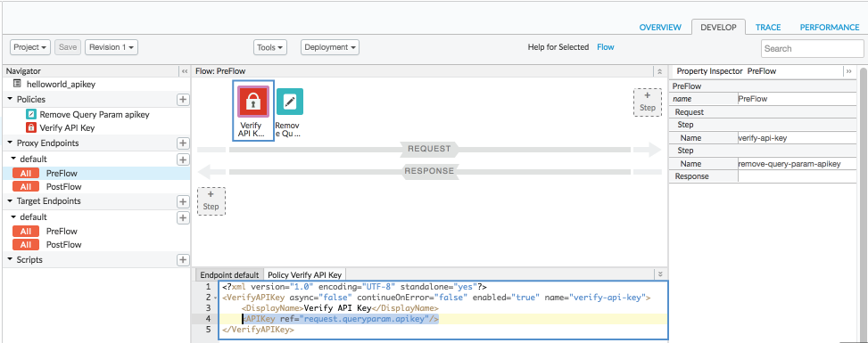The width and height of the screenshot is (868, 343).
Task: Add a request Step at top right
Action: (x=647, y=102)
